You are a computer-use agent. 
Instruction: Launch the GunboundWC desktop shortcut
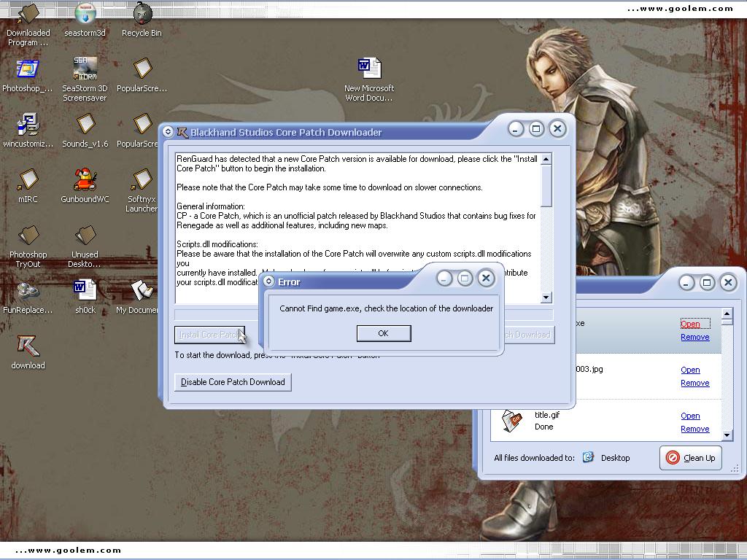(x=85, y=180)
